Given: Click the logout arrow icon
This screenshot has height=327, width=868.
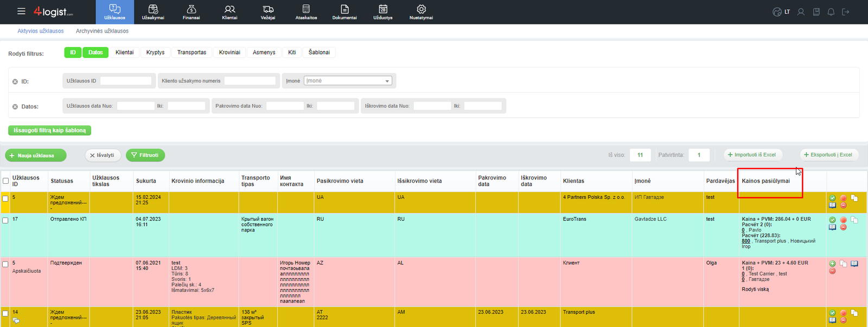Looking at the screenshot, I should (845, 11).
